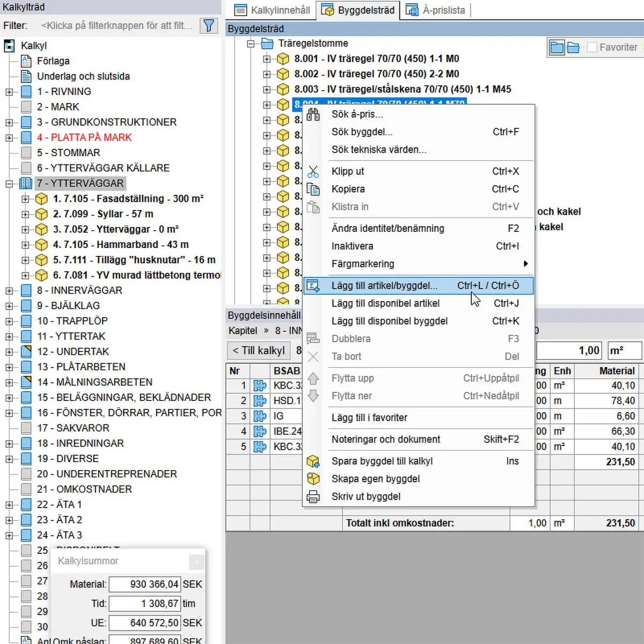Click the printer icon for Skriv ut byggdel
This screenshot has height=644, width=644.
(x=313, y=497)
